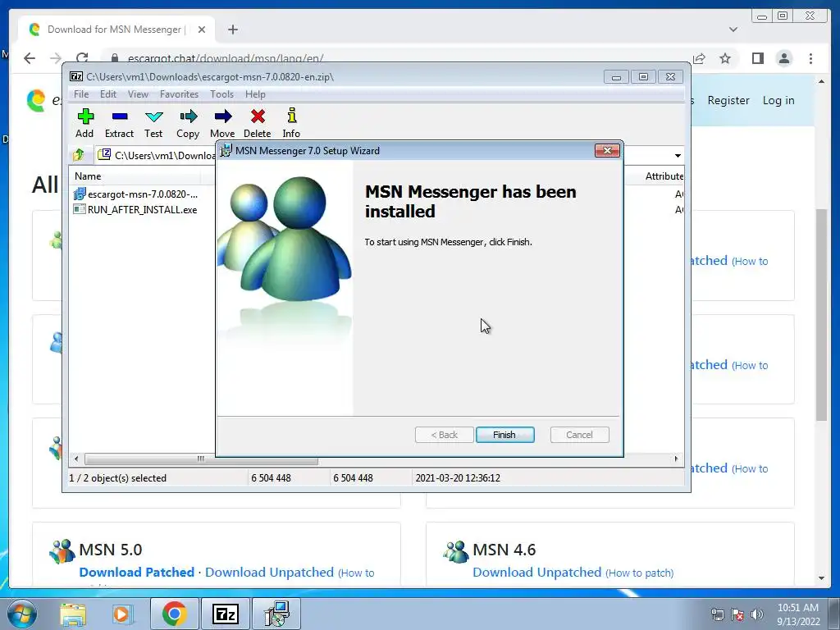Open the Tools menu in 7-Zip
840x630 pixels.
[x=221, y=94]
